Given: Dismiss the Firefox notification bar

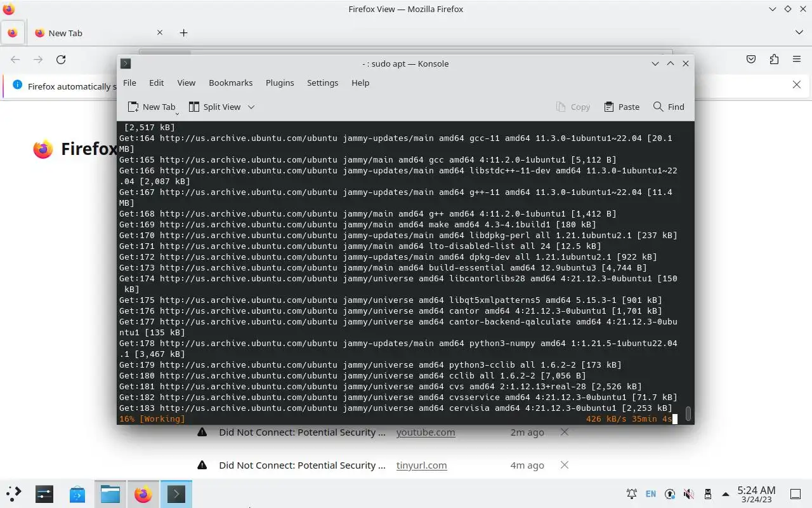Looking at the screenshot, I should 797,84.
